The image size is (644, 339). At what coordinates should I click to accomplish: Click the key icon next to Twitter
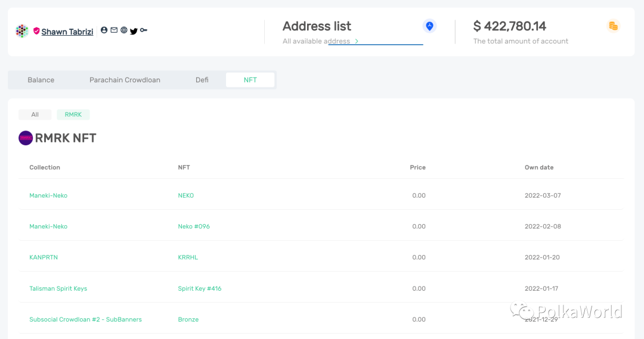coord(143,30)
